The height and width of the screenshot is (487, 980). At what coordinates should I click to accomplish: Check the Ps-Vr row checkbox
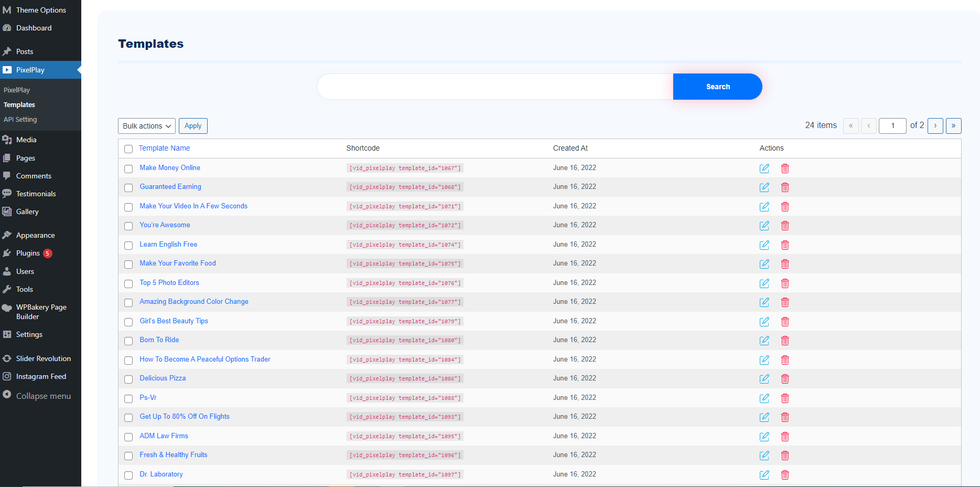click(128, 399)
